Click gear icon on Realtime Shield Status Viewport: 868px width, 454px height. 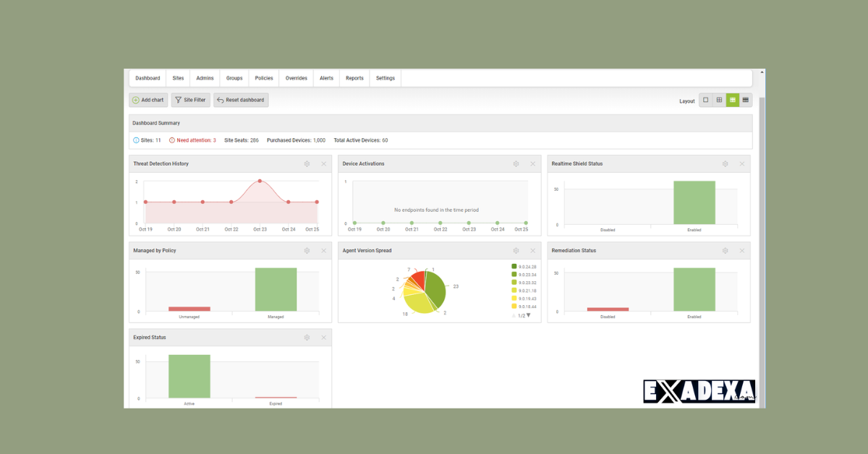click(x=725, y=164)
